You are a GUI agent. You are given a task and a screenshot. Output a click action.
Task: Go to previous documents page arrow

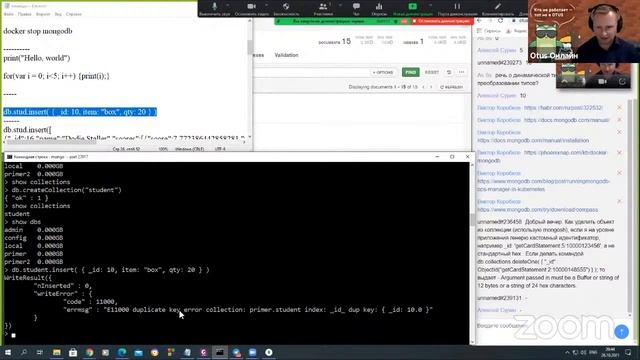click(423, 87)
